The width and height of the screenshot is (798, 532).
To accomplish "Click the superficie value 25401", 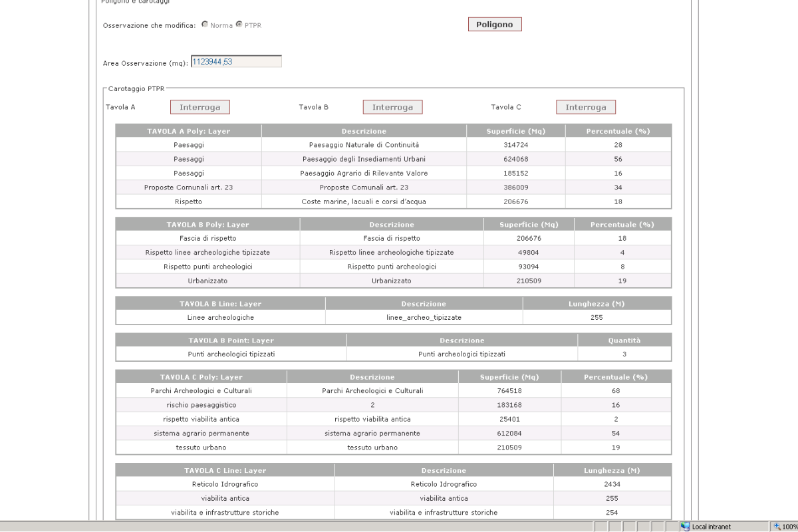I will [x=510, y=419].
